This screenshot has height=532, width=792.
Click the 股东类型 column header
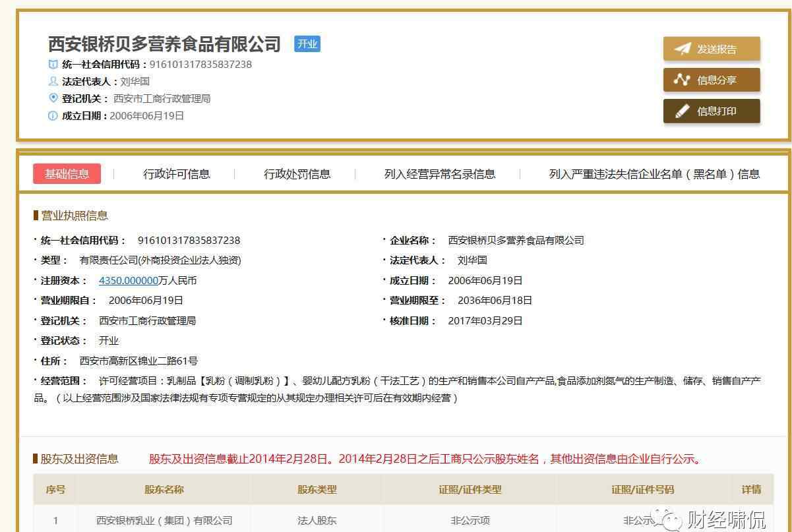tap(317, 490)
